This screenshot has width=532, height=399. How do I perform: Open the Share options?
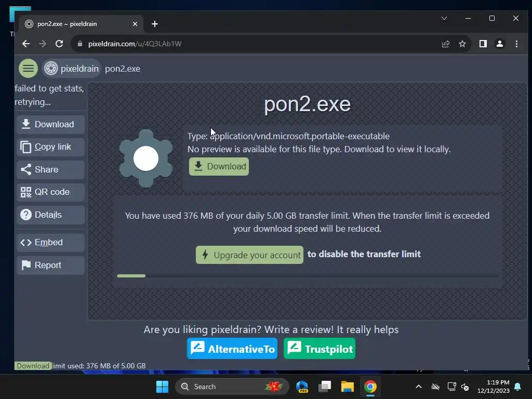(x=50, y=169)
